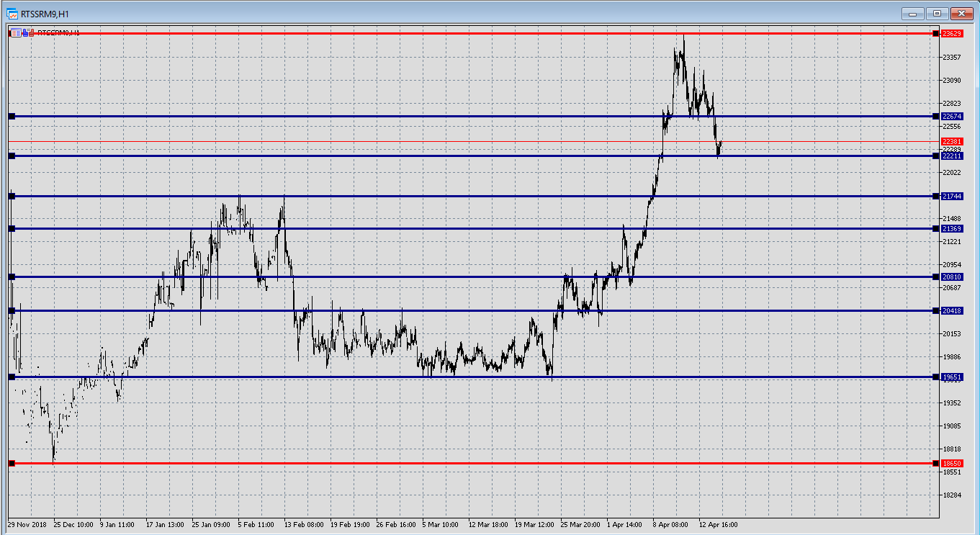
Task: Select the blue 21369 price tag
Action: tap(952, 228)
